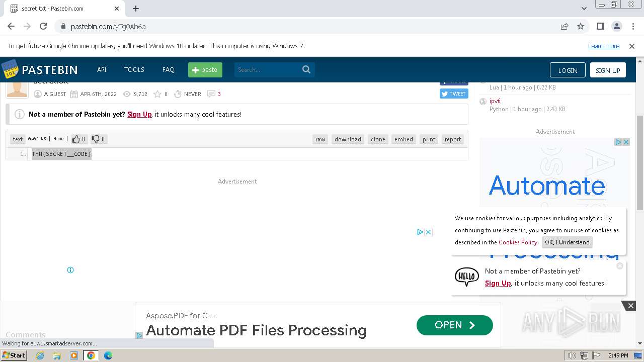The width and height of the screenshot is (644, 362).
Task: Open the AdChoices icon on Automate ad
Action: point(618,142)
